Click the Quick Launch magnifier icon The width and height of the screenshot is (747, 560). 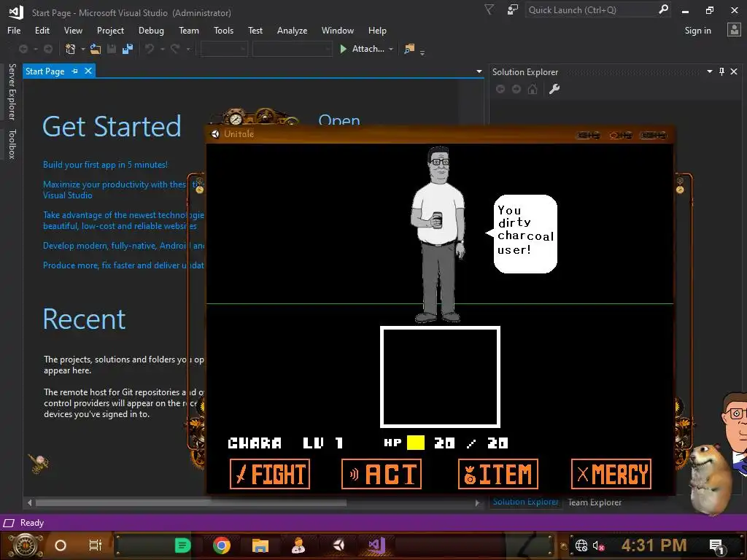663,9
